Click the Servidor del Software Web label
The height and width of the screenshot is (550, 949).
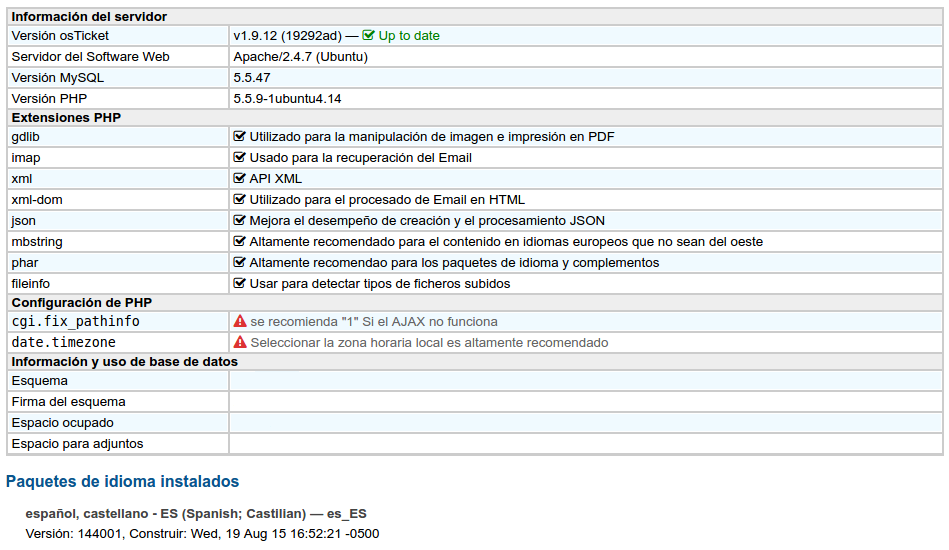[x=90, y=57]
